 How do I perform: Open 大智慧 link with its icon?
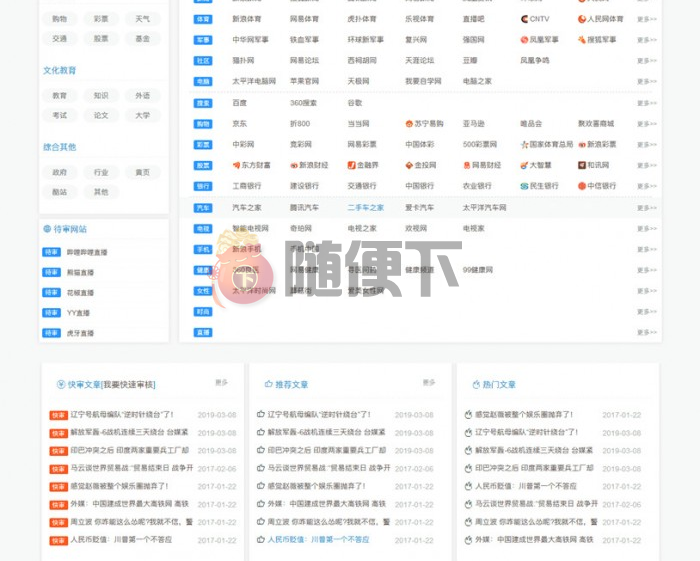[x=536, y=165]
